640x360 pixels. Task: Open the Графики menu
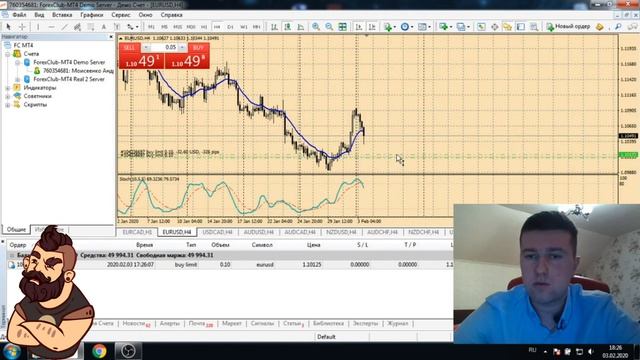pyautogui.click(x=91, y=15)
